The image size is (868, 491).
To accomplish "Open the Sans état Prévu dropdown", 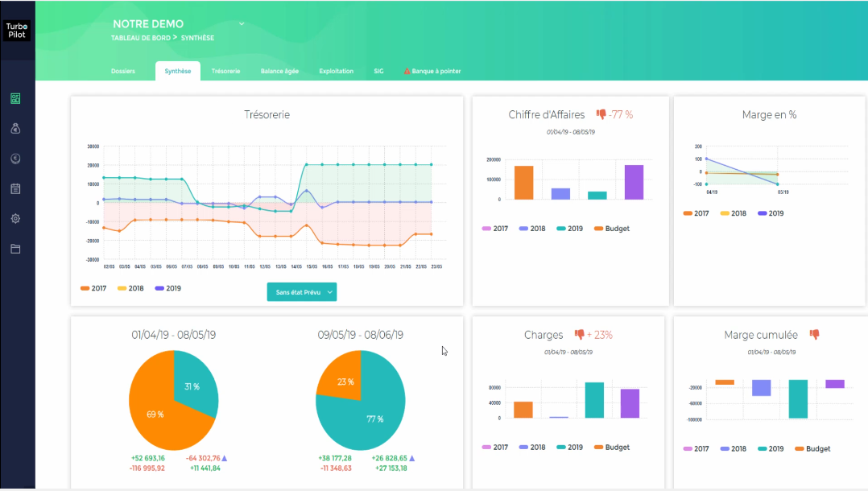I will point(302,292).
